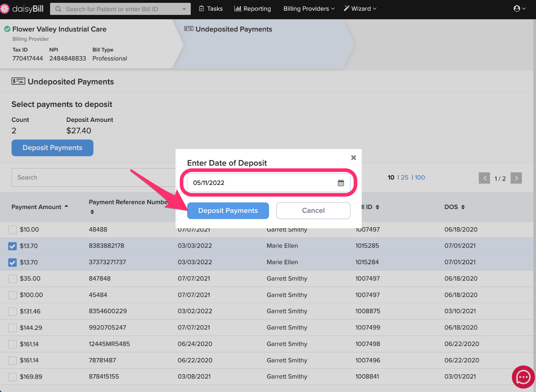Sort by Bill ID column arrows
536x392 pixels.
(378, 207)
